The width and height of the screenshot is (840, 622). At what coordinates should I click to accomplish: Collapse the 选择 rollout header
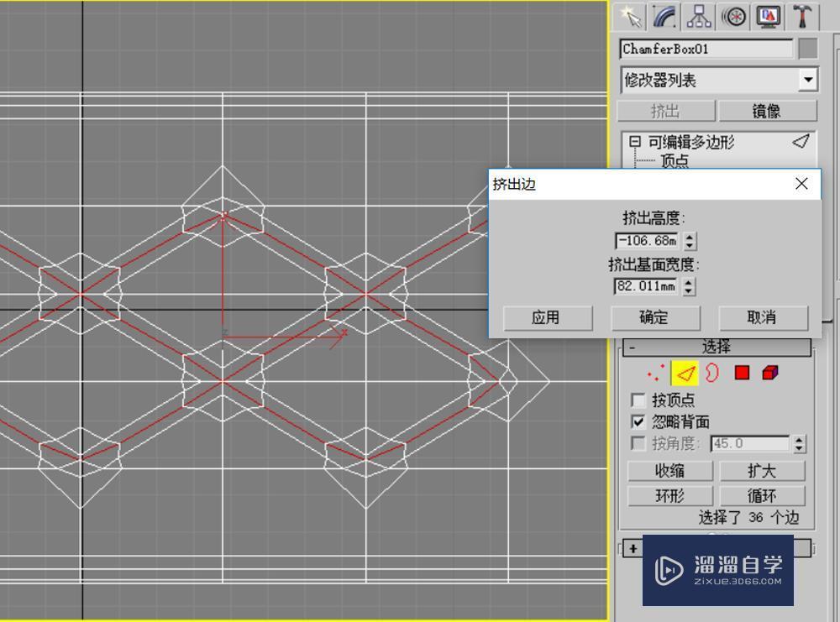point(717,347)
